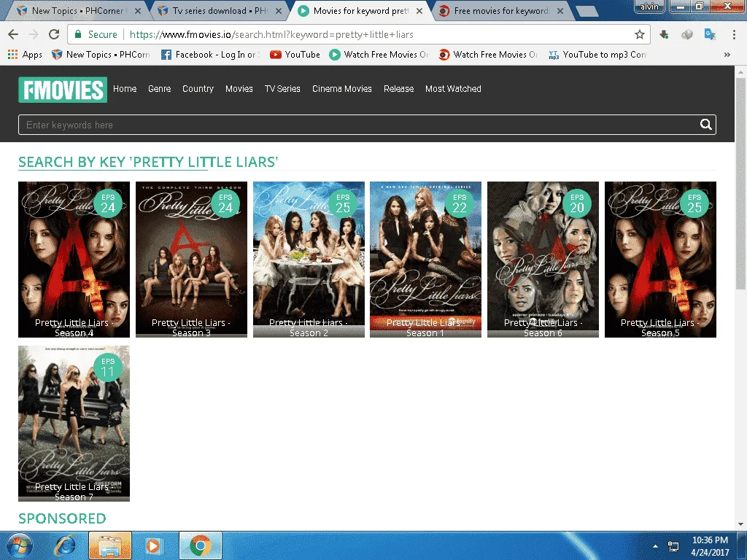Click the gray cloud extension icon
The height and width of the screenshot is (560, 747).
coord(686,34)
